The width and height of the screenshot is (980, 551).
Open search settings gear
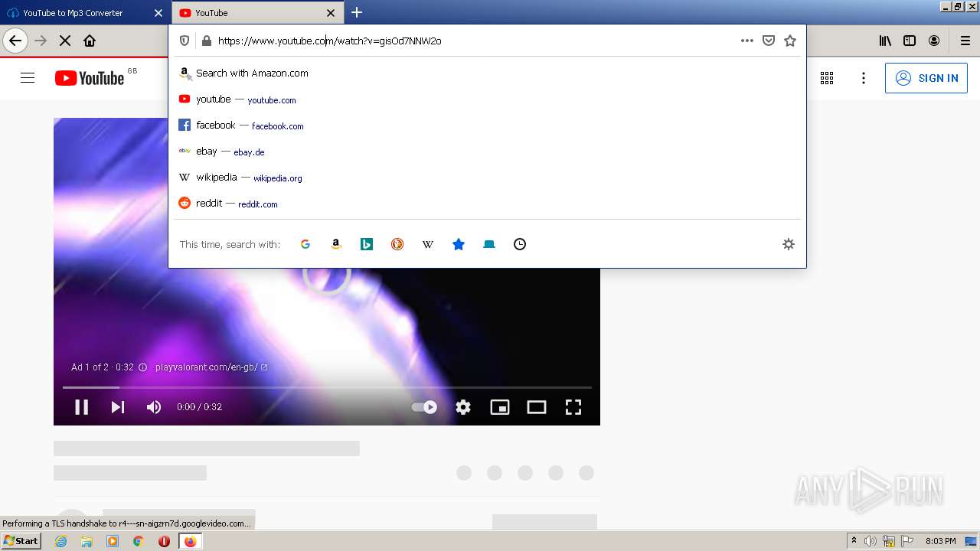click(x=789, y=244)
